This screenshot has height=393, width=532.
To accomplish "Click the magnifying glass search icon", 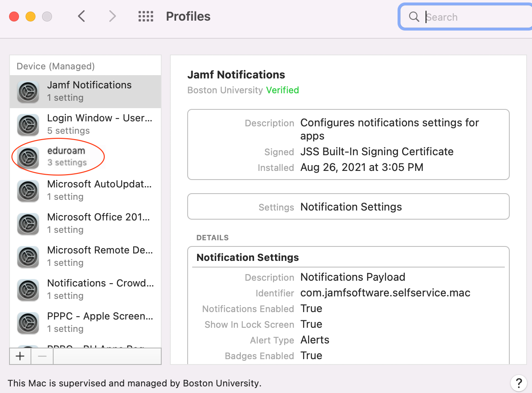I will tap(414, 17).
